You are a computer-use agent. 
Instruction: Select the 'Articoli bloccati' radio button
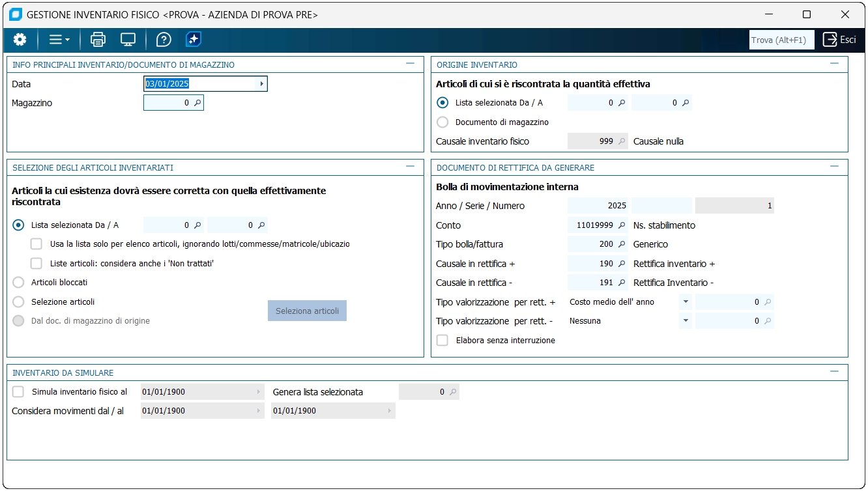pyautogui.click(x=19, y=283)
